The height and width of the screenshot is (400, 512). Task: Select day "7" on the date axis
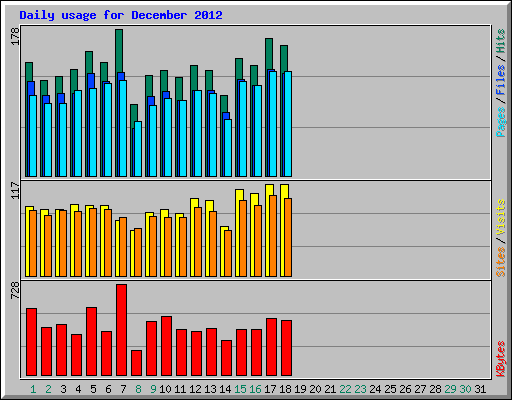[x=123, y=389]
